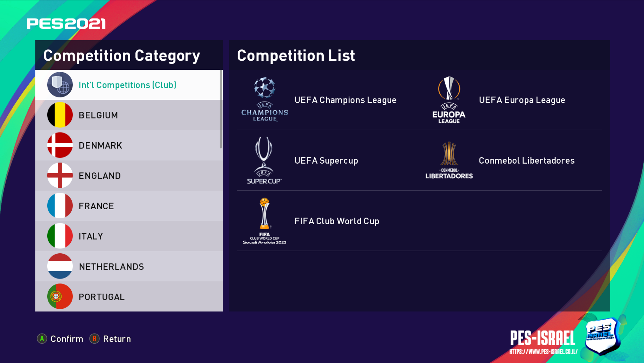Select the ENGLAND category

tap(100, 176)
